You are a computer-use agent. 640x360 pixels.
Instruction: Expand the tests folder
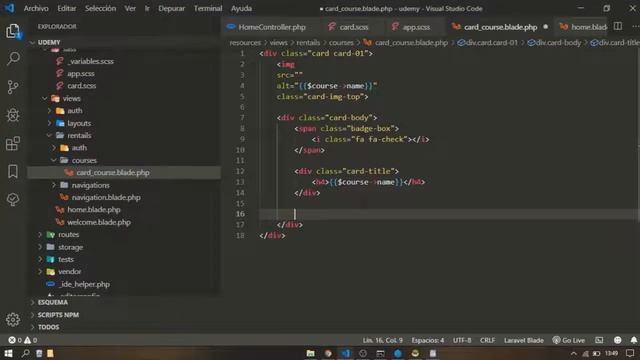40,259
